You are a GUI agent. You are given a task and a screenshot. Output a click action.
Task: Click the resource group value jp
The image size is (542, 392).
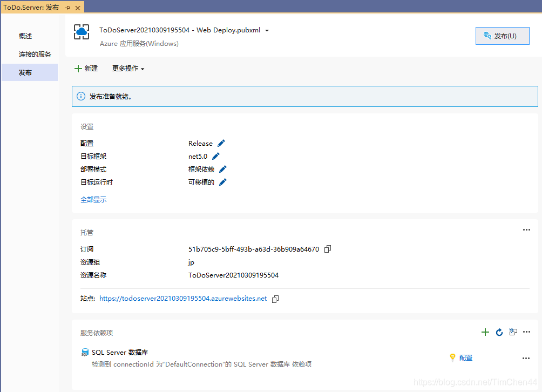(x=191, y=262)
